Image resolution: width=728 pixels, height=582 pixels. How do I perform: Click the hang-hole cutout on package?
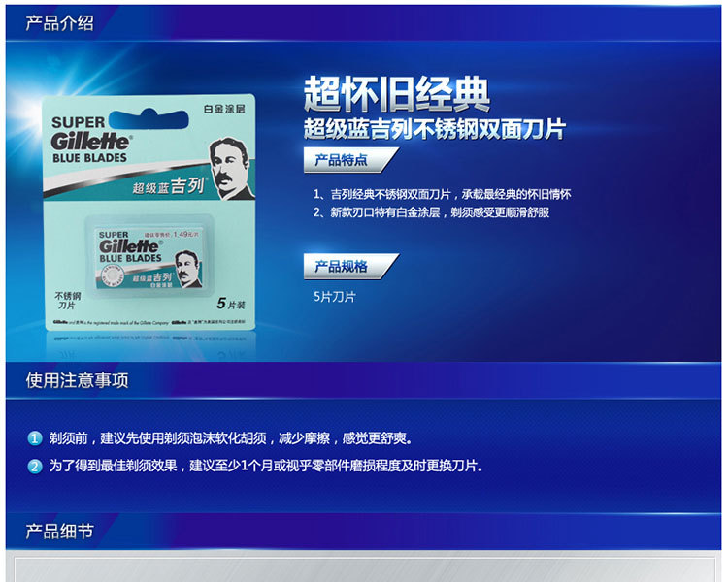149,118
